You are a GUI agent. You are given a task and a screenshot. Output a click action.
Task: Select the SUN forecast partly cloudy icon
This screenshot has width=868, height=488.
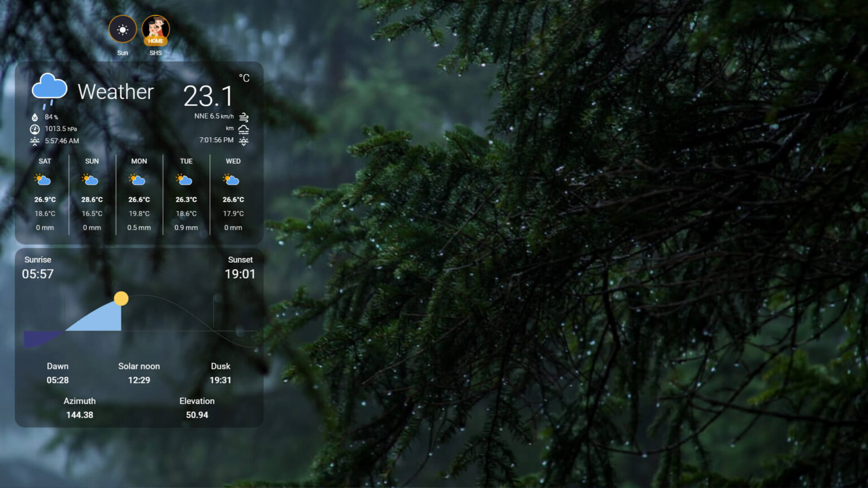(x=90, y=180)
